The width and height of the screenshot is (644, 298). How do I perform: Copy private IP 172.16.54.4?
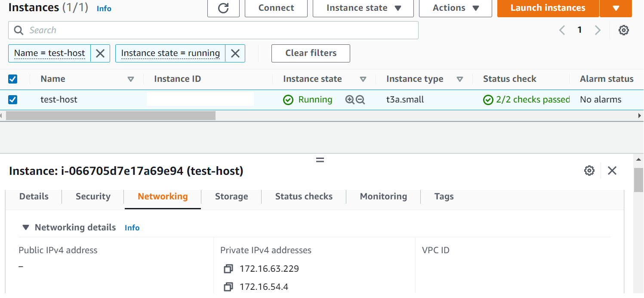click(x=228, y=287)
